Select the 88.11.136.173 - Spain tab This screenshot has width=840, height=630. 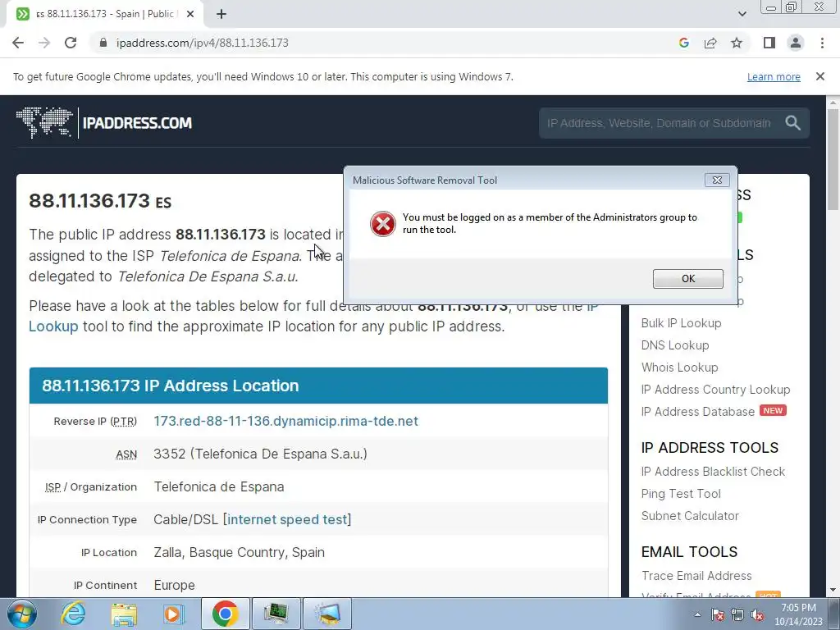coord(104,14)
